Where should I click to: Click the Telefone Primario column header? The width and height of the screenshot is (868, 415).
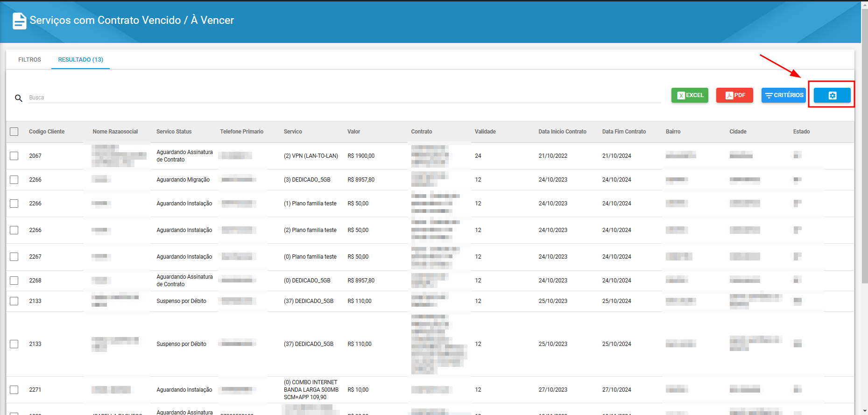tap(242, 132)
